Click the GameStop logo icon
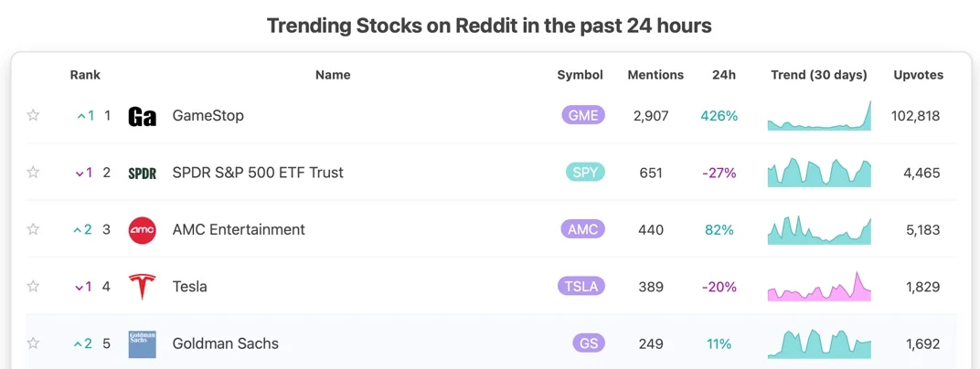Viewport: 980px width, 369px height. pos(142,116)
